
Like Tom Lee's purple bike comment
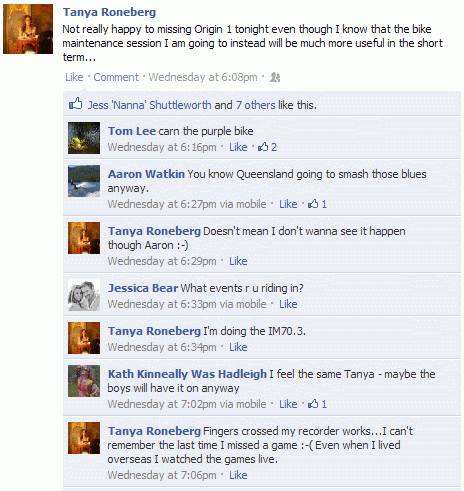(x=238, y=147)
